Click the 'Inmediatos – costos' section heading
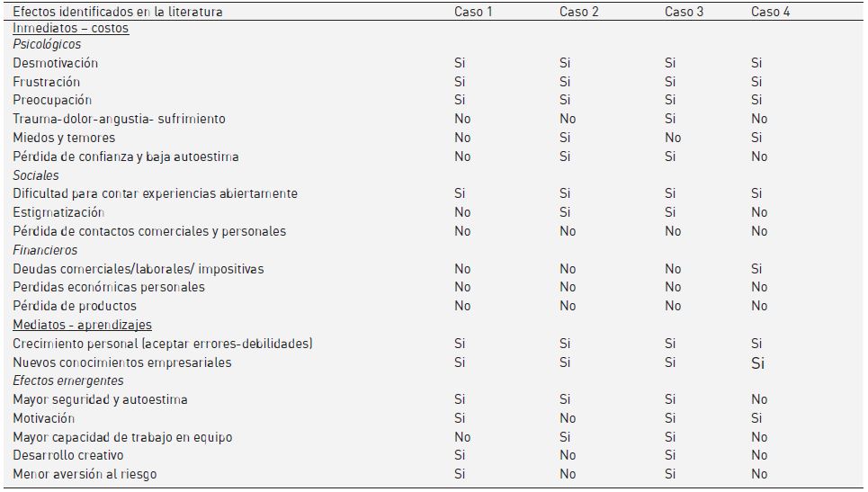The image size is (868, 492). pyautogui.click(x=71, y=28)
